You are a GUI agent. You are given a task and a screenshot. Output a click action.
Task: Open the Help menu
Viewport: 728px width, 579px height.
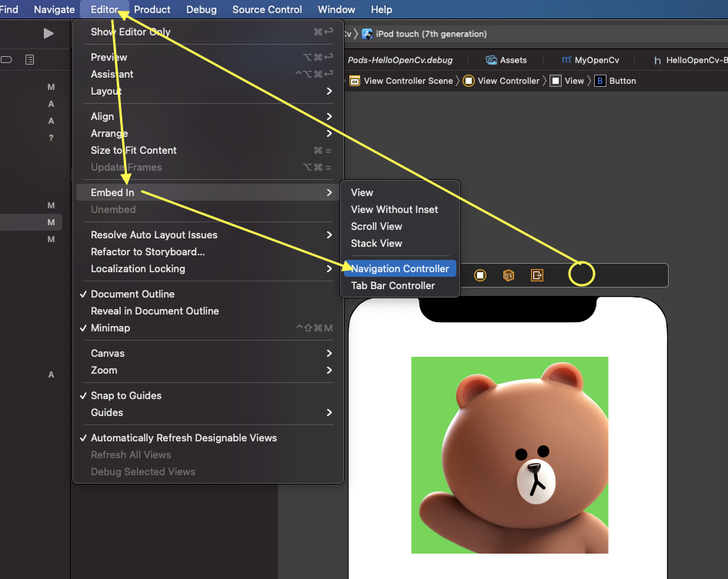pyautogui.click(x=381, y=9)
